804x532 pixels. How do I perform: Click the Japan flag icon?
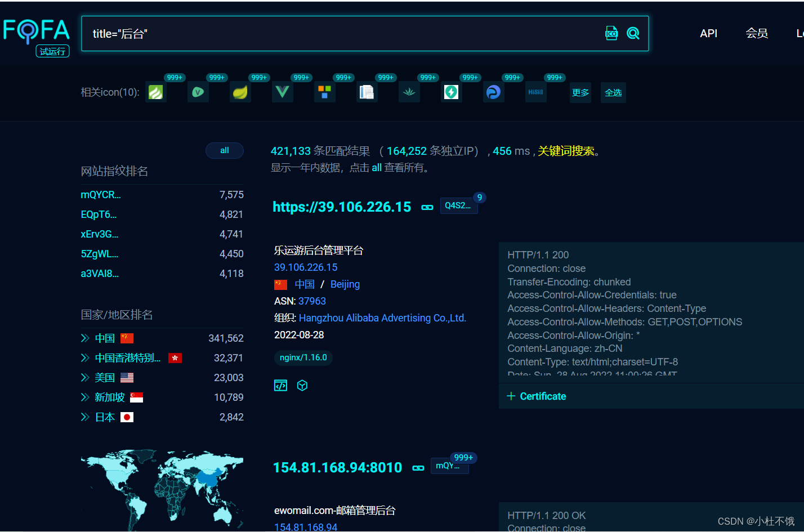point(127,417)
